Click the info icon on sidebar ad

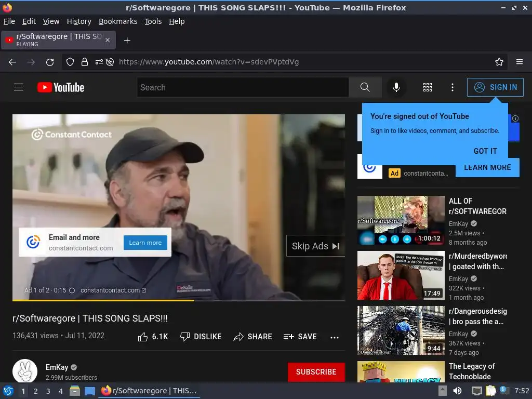515,118
